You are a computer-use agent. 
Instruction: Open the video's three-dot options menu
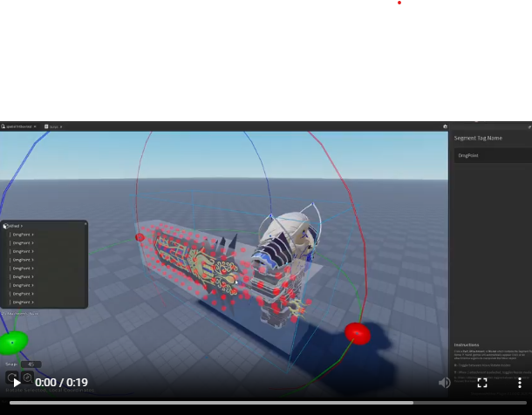pos(520,383)
